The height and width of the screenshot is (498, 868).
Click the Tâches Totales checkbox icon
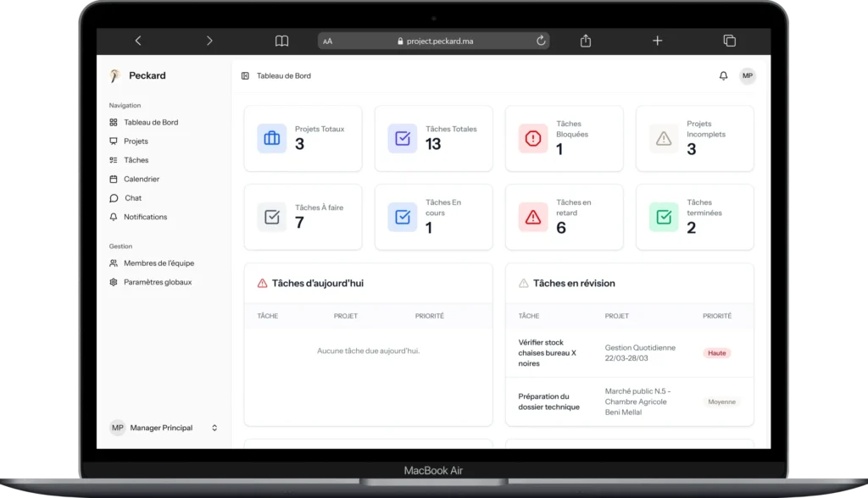click(x=403, y=138)
